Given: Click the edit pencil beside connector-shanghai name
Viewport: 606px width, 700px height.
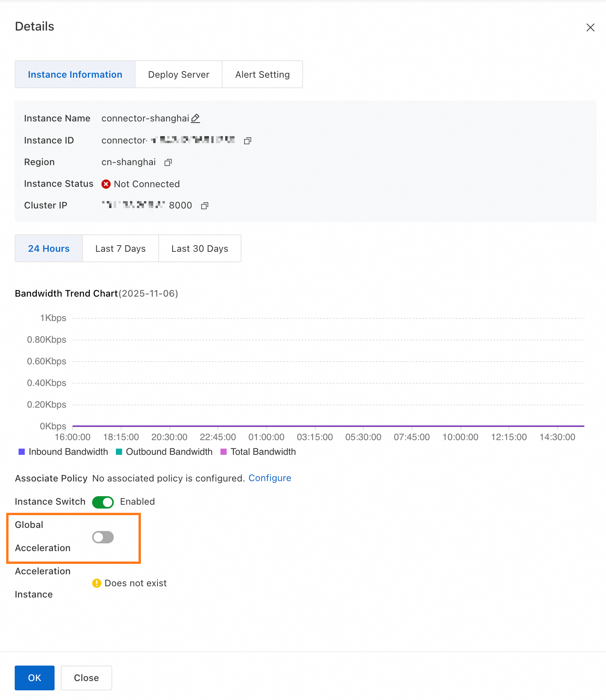Looking at the screenshot, I should (x=195, y=118).
